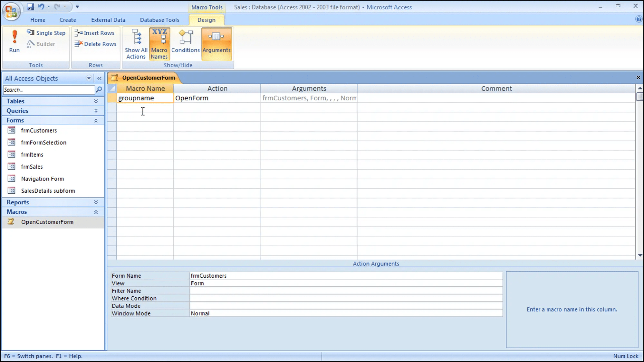The width and height of the screenshot is (644, 362).
Task: Enable Single Step debugging
Action: click(46, 32)
